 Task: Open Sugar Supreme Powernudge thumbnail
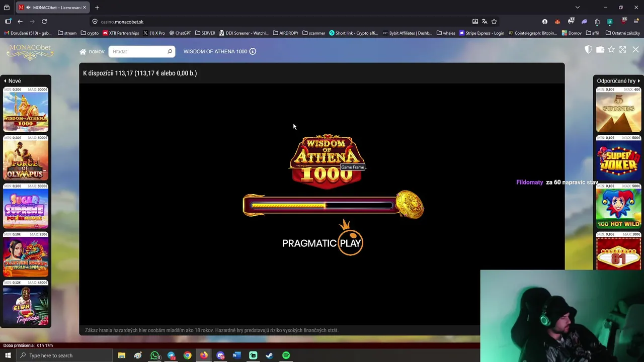(x=26, y=206)
